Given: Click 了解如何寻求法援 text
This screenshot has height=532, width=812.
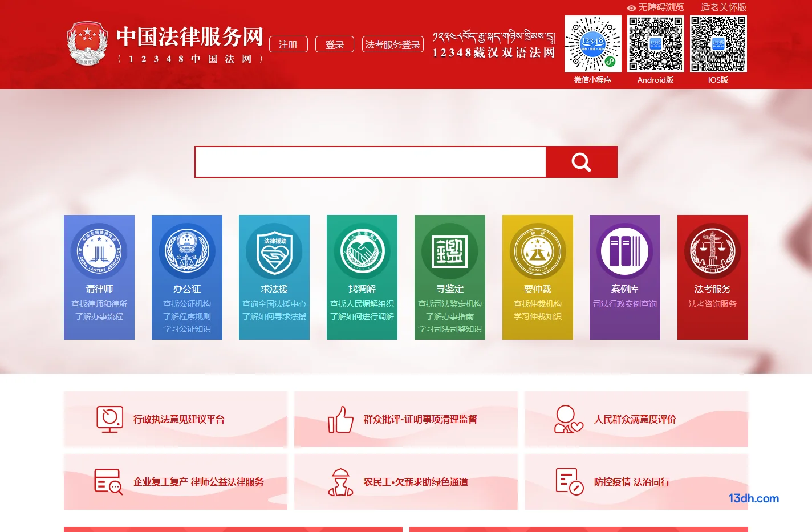Looking at the screenshot, I should click(274, 316).
